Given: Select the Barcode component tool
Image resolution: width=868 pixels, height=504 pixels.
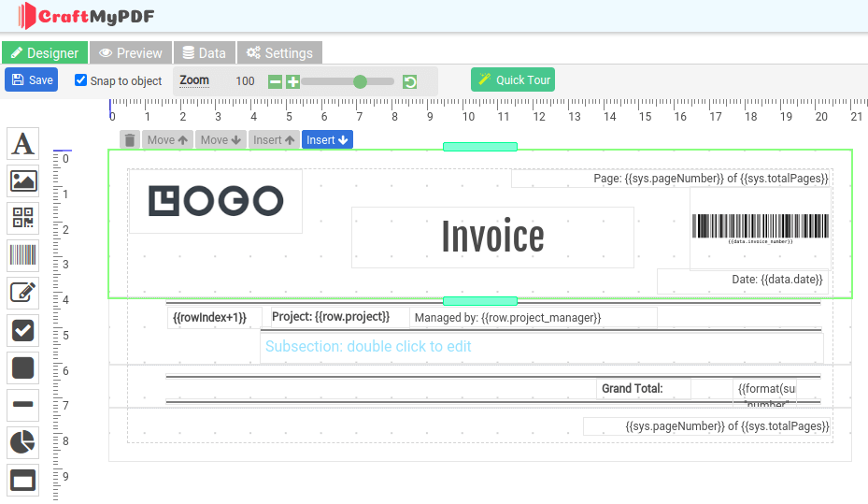Looking at the screenshot, I should [x=22, y=255].
